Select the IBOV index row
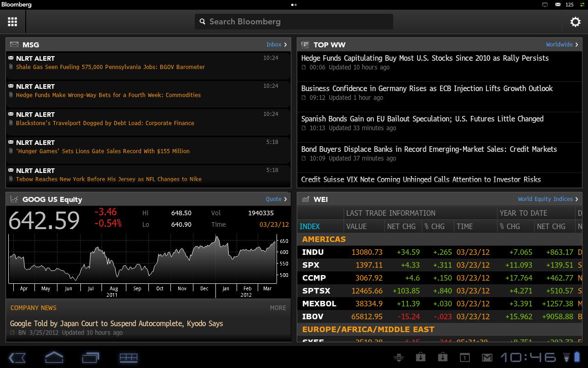 [x=439, y=316]
